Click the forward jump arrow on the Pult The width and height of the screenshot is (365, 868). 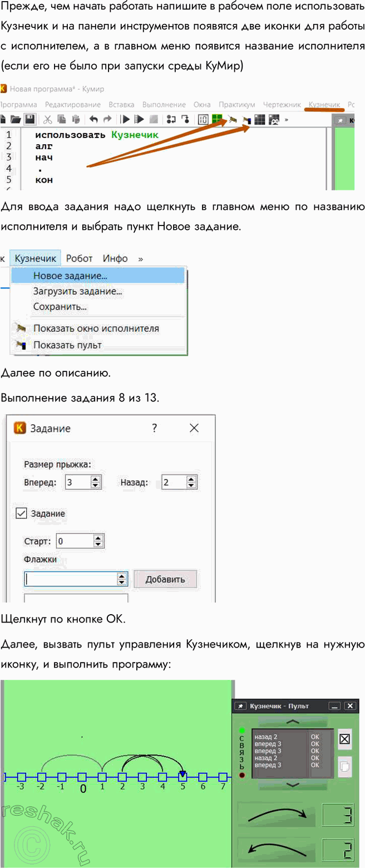point(277,817)
